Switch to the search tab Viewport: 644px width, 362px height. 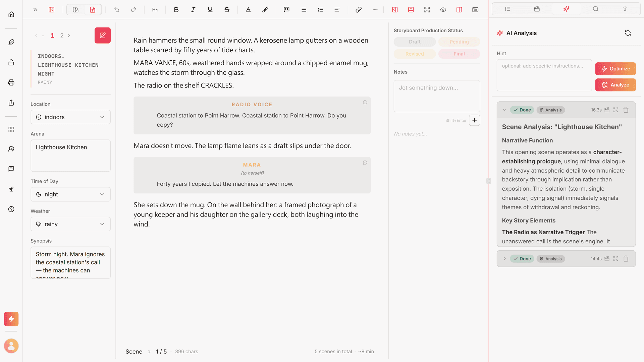coord(596,9)
